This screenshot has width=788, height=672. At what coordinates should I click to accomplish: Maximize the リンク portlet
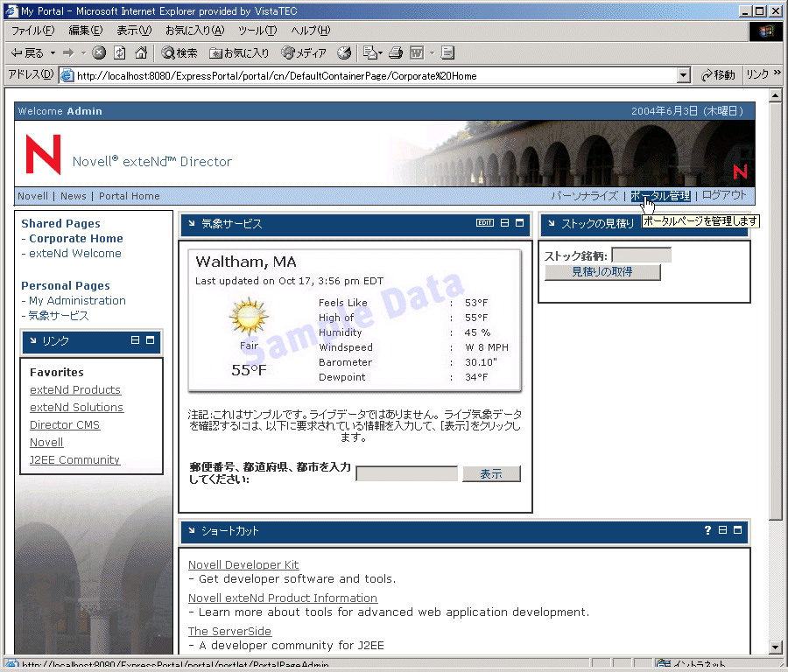click(150, 340)
